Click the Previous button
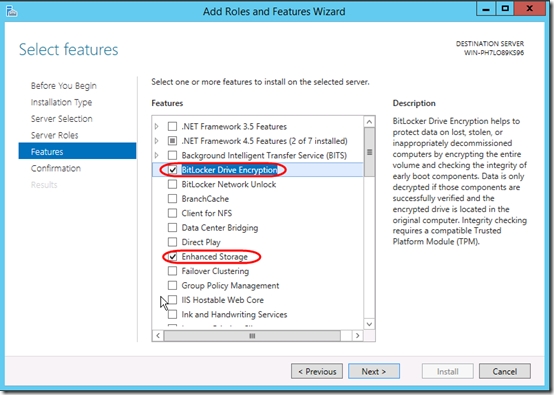This screenshot has width=554, height=395. pyautogui.click(x=317, y=371)
